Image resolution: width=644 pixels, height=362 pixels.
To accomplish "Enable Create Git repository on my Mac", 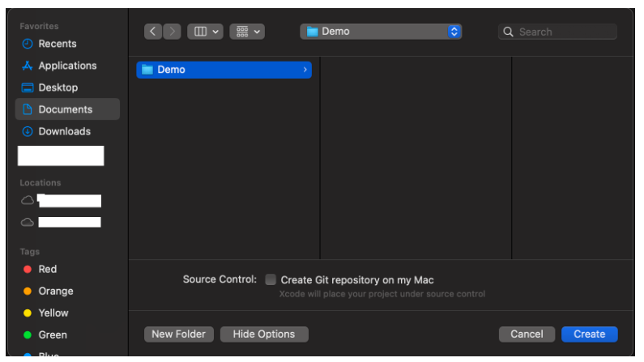I will pyautogui.click(x=271, y=279).
